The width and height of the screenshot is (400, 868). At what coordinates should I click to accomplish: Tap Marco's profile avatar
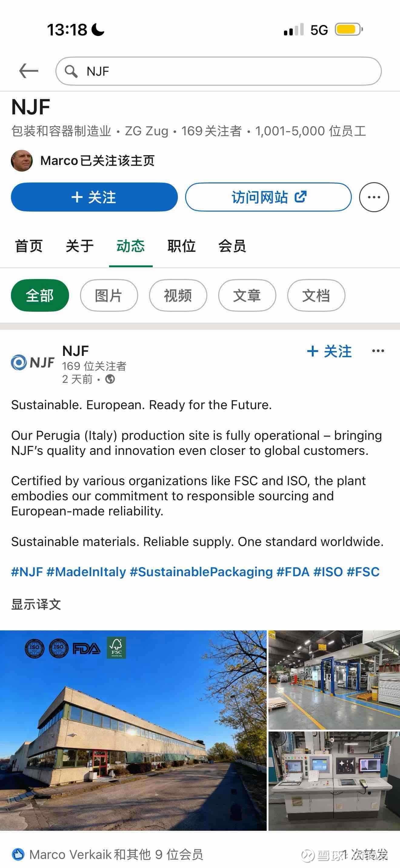(x=22, y=161)
